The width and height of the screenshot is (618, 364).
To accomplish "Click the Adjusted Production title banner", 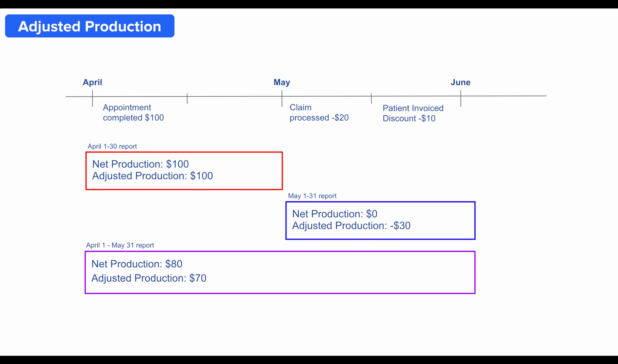I will (90, 26).
